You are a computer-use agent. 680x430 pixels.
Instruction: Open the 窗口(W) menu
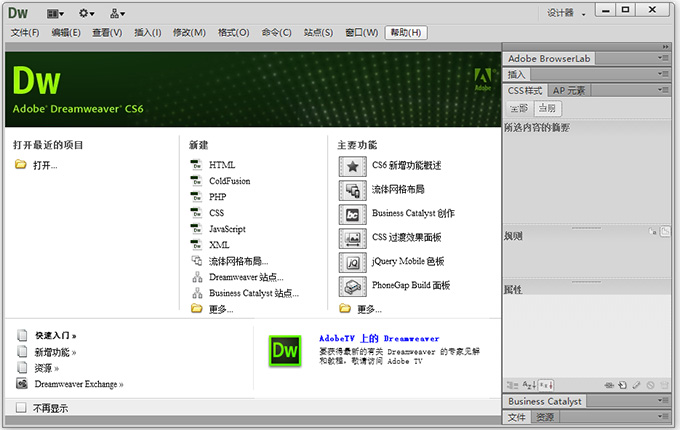(x=362, y=33)
